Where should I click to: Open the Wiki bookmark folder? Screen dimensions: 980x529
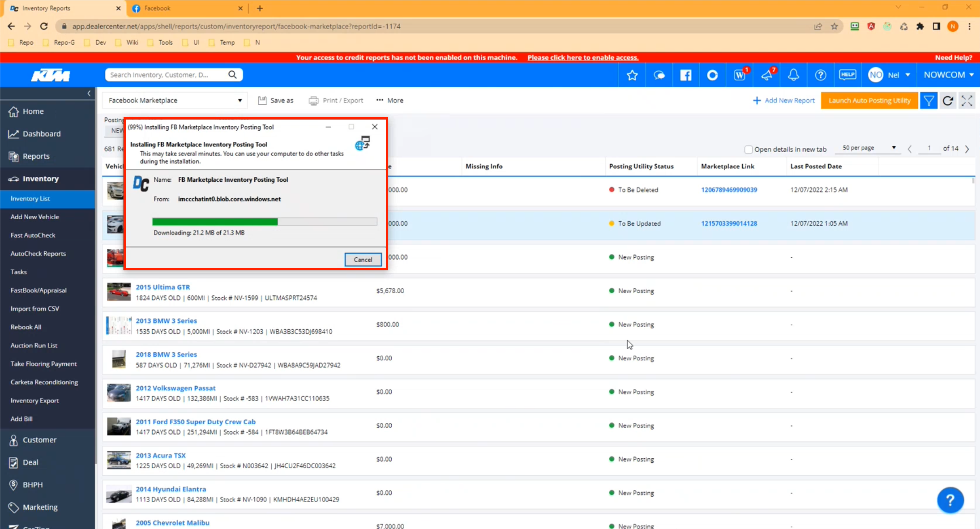click(127, 43)
